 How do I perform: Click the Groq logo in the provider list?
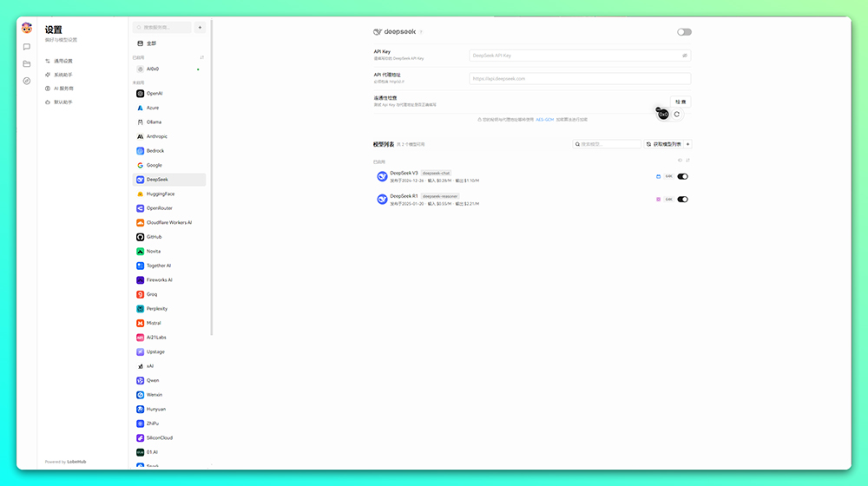140,294
